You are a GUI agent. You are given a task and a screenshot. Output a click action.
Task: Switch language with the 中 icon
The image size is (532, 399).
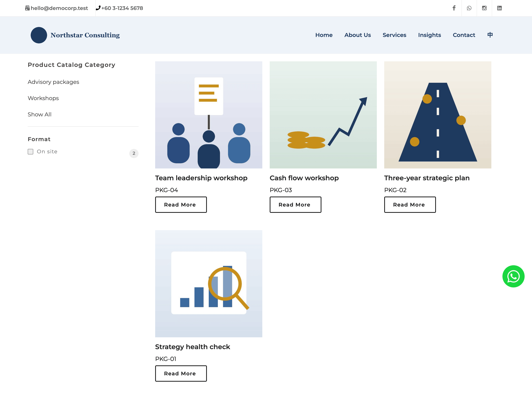490,35
